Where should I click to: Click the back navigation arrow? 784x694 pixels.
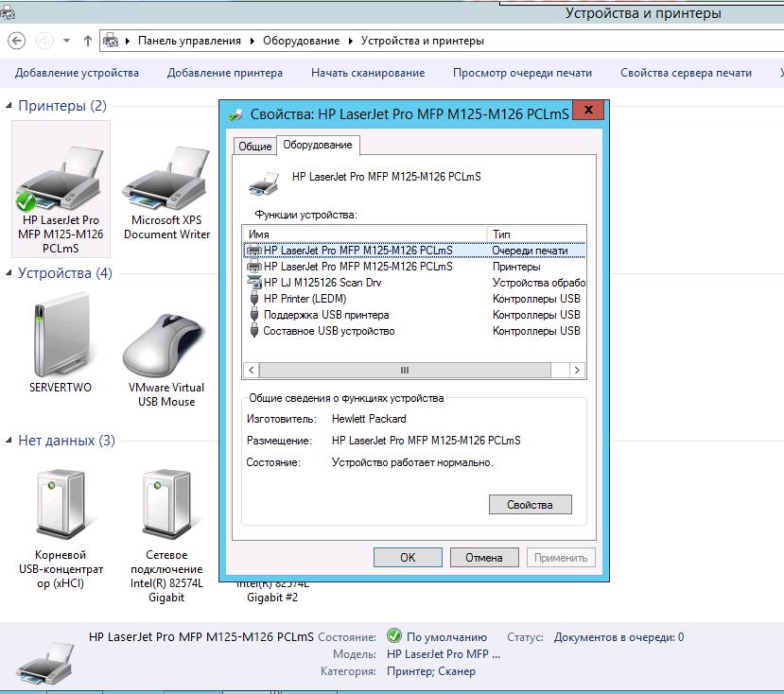click(x=16, y=41)
